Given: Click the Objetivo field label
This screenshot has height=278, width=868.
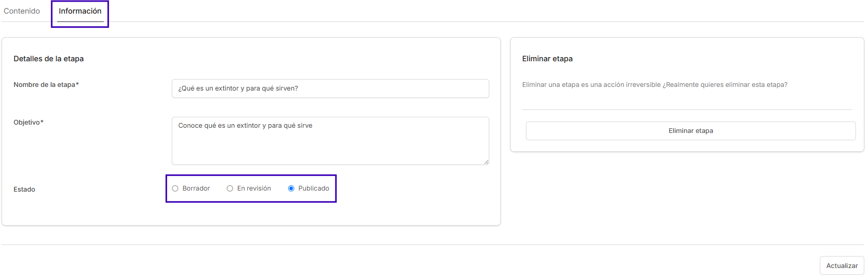Looking at the screenshot, I should (x=29, y=123).
